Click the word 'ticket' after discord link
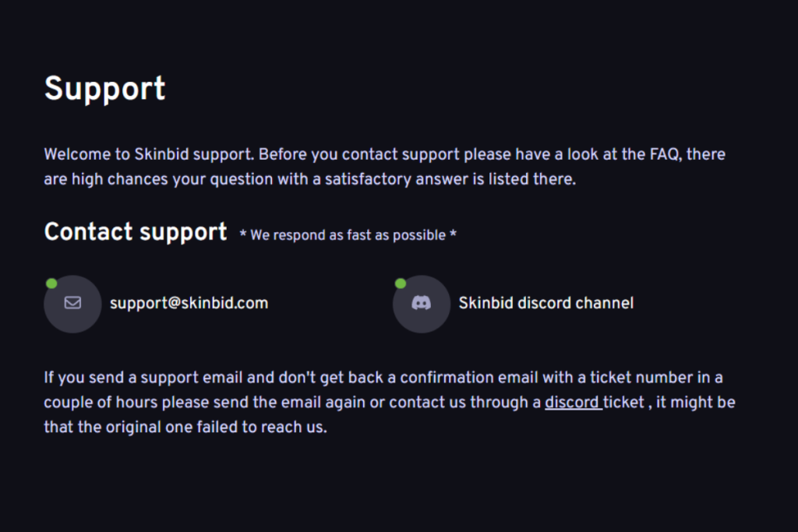This screenshot has width=798, height=532. pyautogui.click(x=624, y=402)
